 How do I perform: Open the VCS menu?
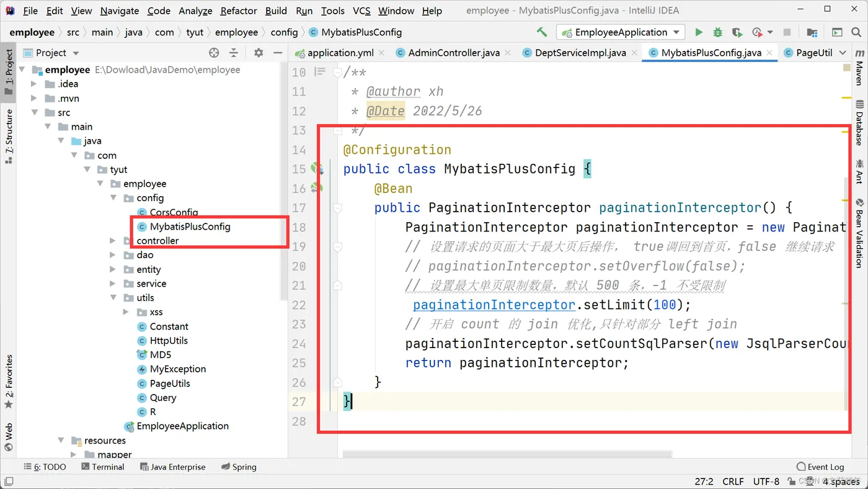pos(361,11)
